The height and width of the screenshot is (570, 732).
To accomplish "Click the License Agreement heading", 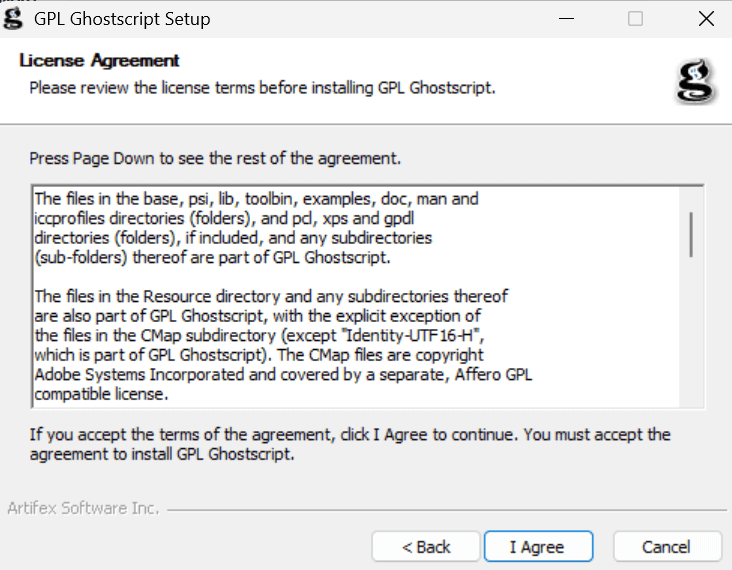I will click(99, 60).
